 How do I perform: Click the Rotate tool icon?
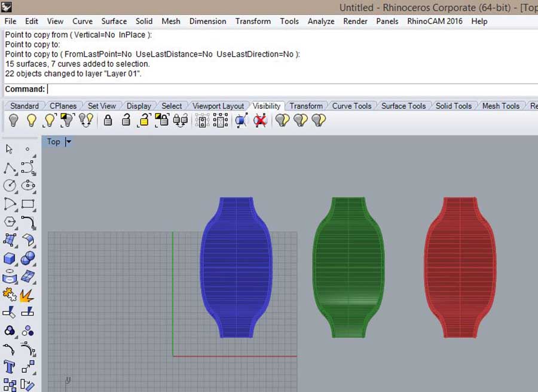(x=27, y=385)
